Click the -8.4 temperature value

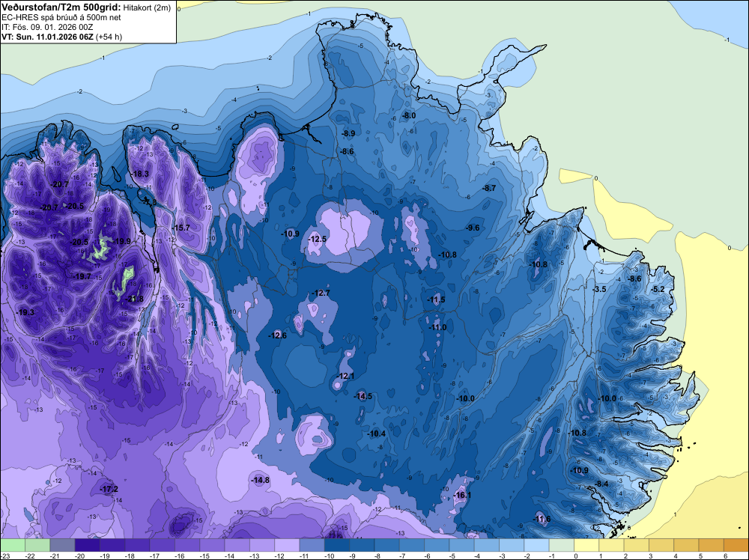coord(601,484)
